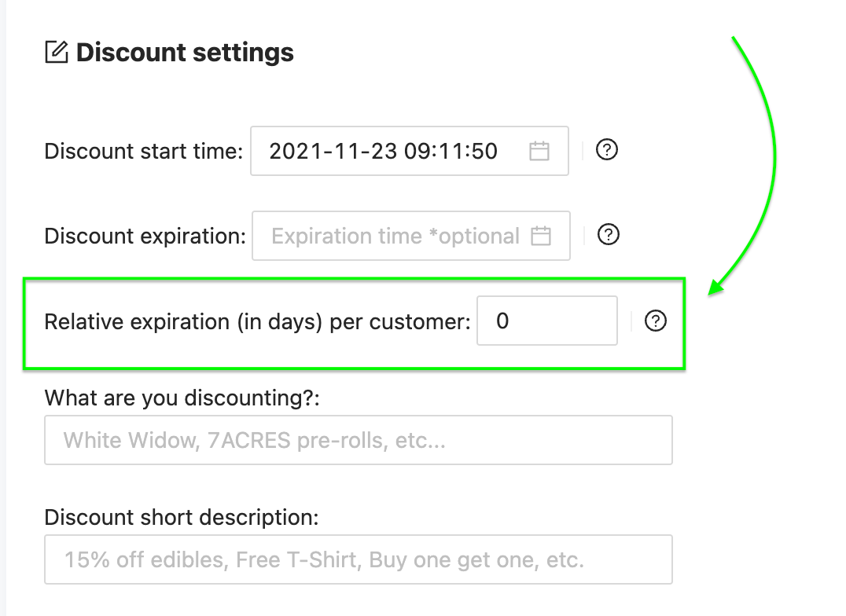
Task: Open calendar picker for Discount start time
Action: (539, 151)
